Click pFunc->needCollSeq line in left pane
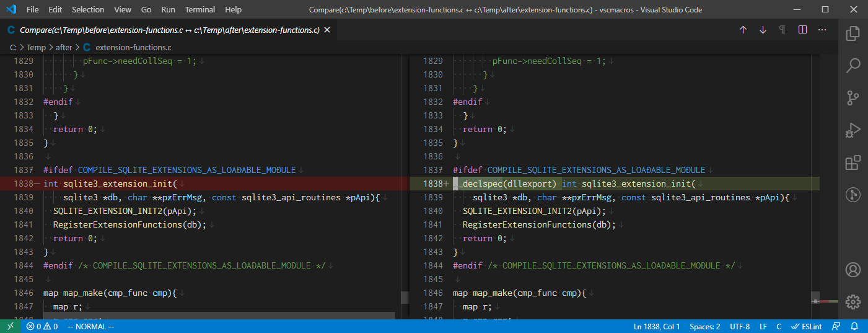The image size is (868, 333). point(140,61)
